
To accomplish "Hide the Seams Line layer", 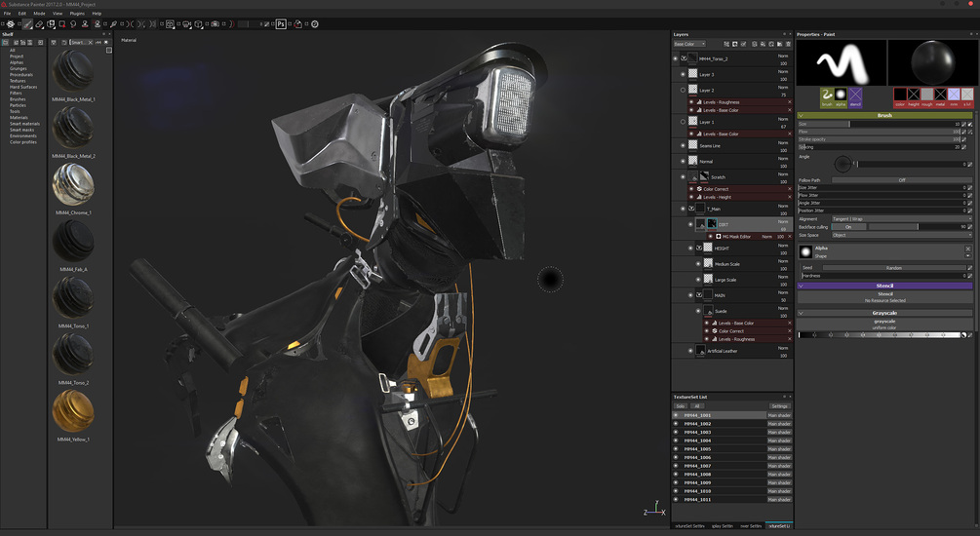I will pyautogui.click(x=683, y=145).
